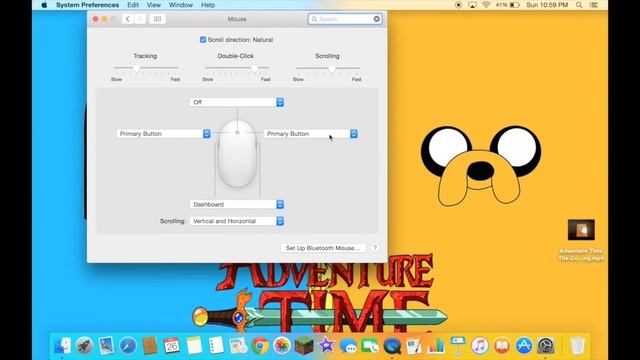640x360 pixels.
Task: Click the Wi-Fi status icon
Action: 486,5
